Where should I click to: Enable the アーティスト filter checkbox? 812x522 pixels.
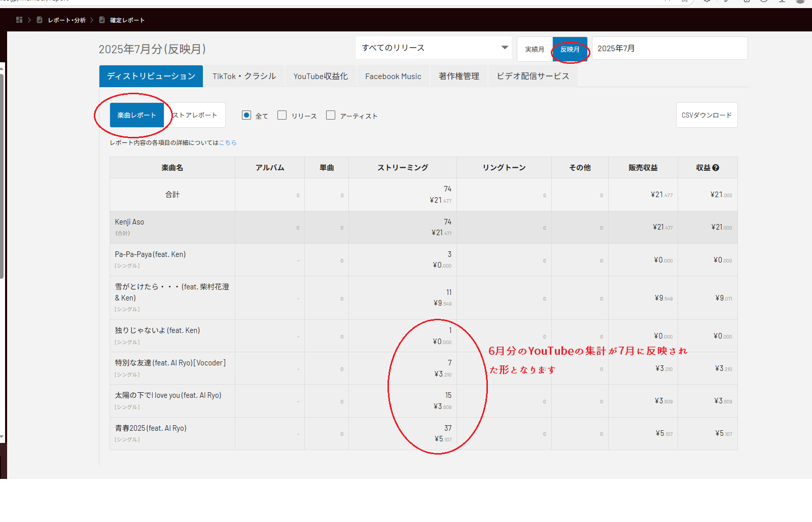[331, 115]
